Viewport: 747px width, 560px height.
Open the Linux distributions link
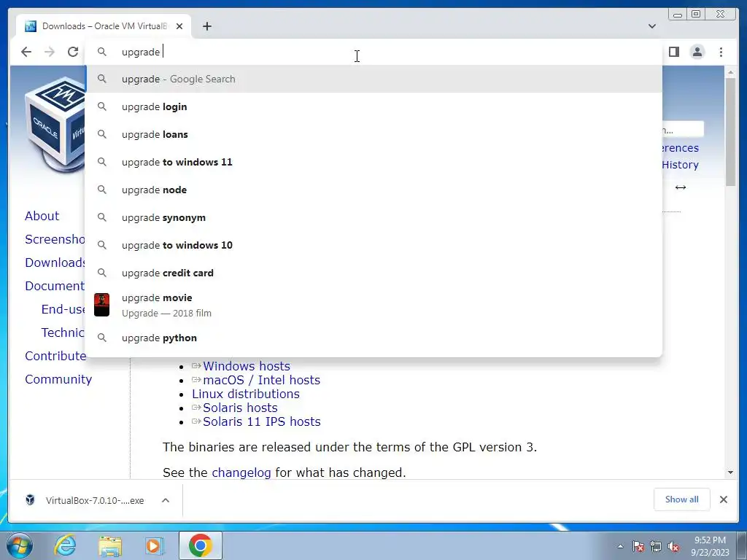click(245, 394)
